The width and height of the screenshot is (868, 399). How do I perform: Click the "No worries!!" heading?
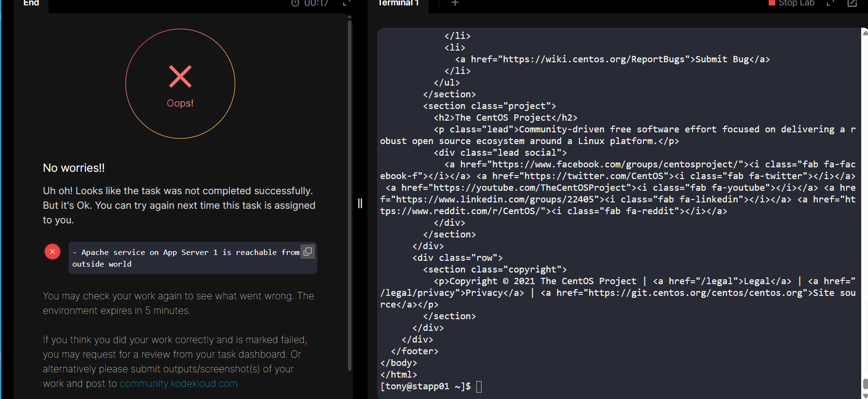(x=74, y=168)
